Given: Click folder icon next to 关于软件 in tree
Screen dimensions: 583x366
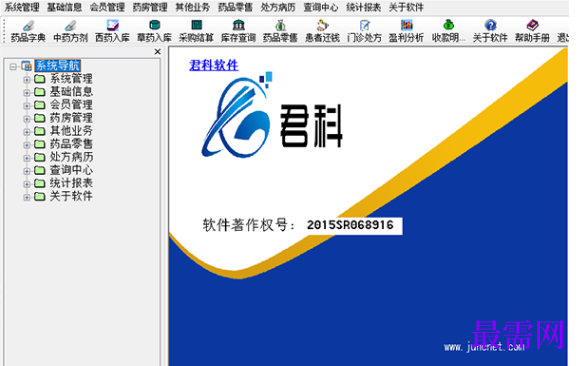Looking at the screenshot, I should (39, 196).
